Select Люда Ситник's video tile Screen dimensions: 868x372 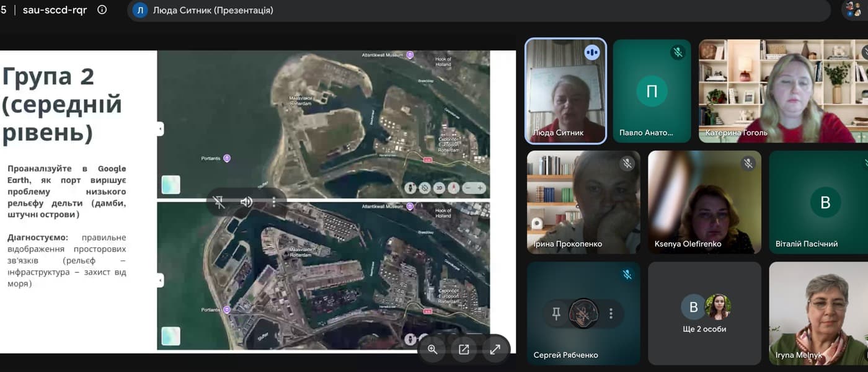point(565,91)
